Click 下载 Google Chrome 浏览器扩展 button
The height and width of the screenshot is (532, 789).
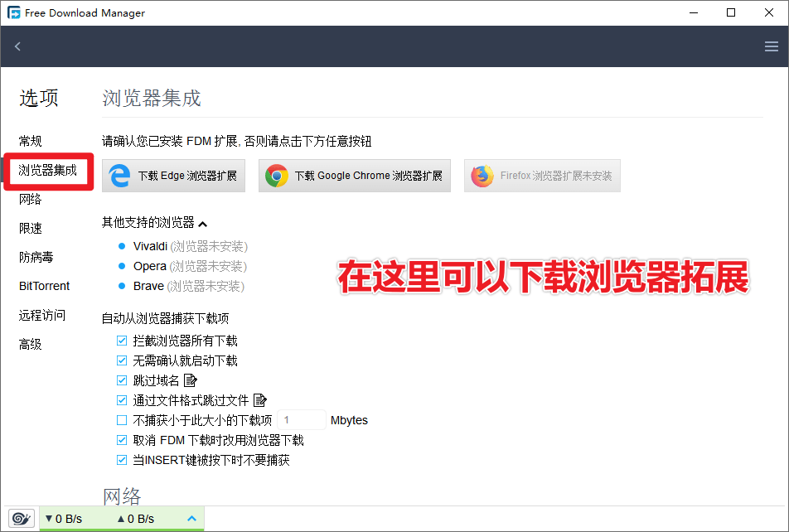click(355, 175)
